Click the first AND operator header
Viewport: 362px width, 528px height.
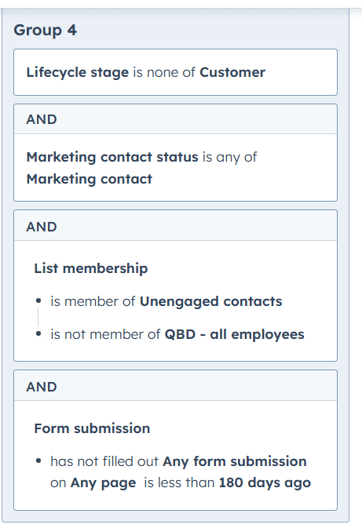pyautogui.click(x=175, y=119)
